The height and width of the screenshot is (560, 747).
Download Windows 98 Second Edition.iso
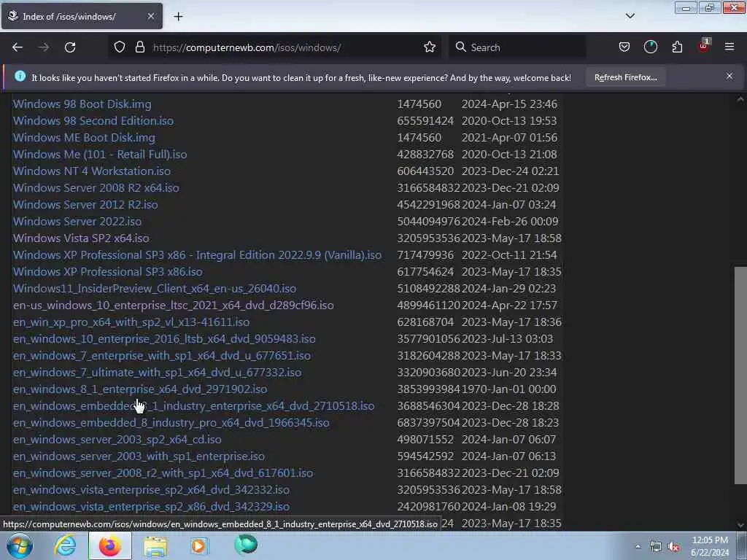(x=93, y=121)
